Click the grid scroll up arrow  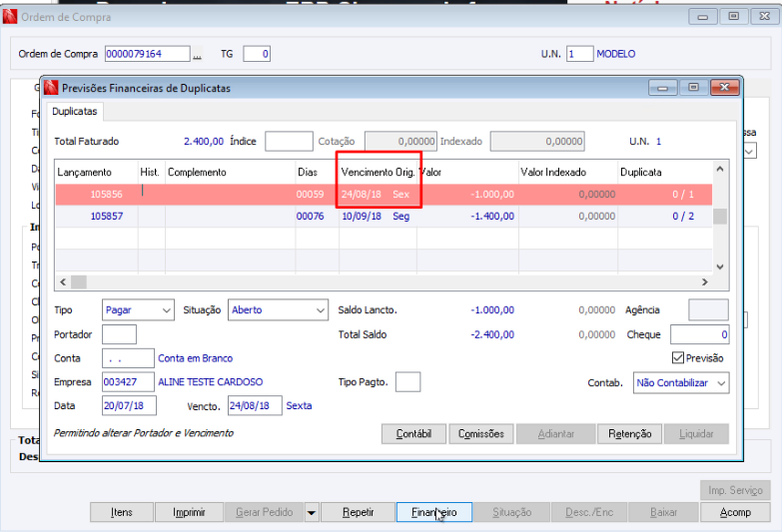tap(720, 169)
